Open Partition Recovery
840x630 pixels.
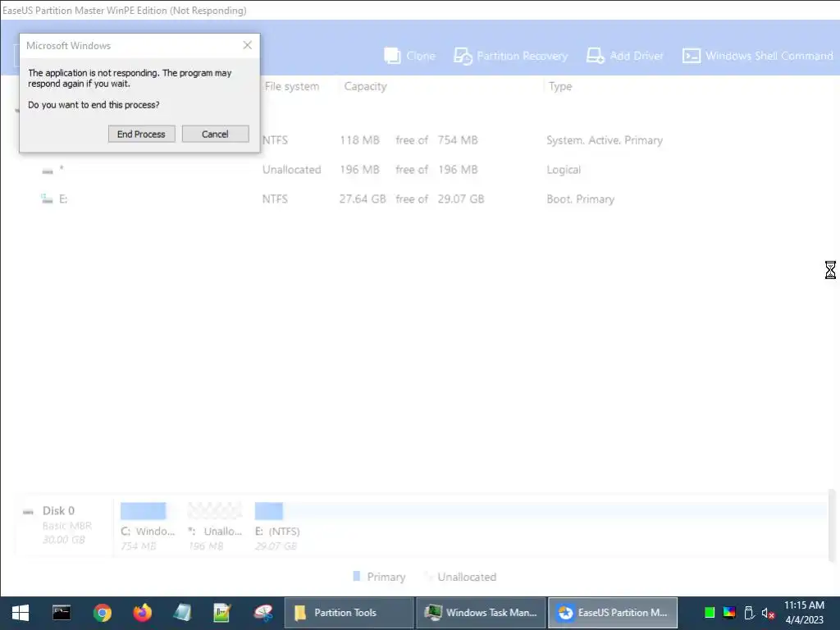(x=510, y=56)
